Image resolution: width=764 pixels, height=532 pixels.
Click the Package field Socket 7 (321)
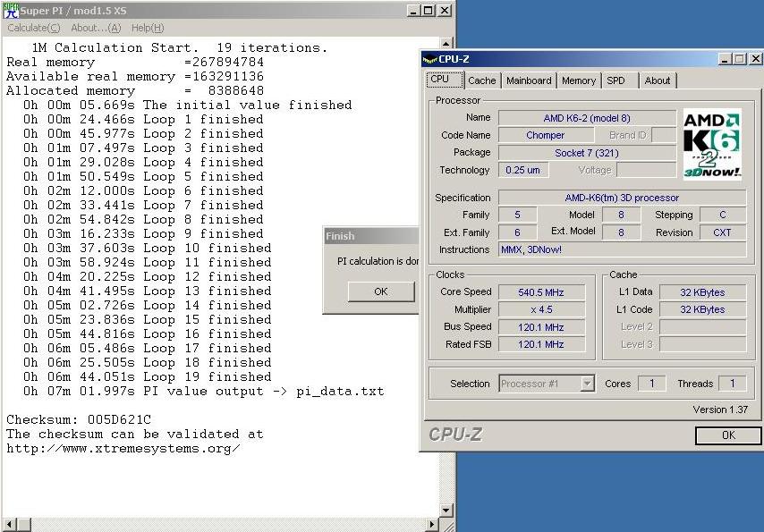[x=587, y=153]
